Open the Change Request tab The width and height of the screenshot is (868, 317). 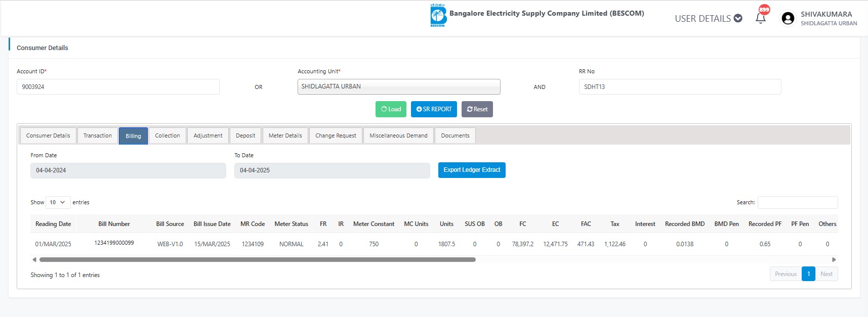click(x=336, y=135)
